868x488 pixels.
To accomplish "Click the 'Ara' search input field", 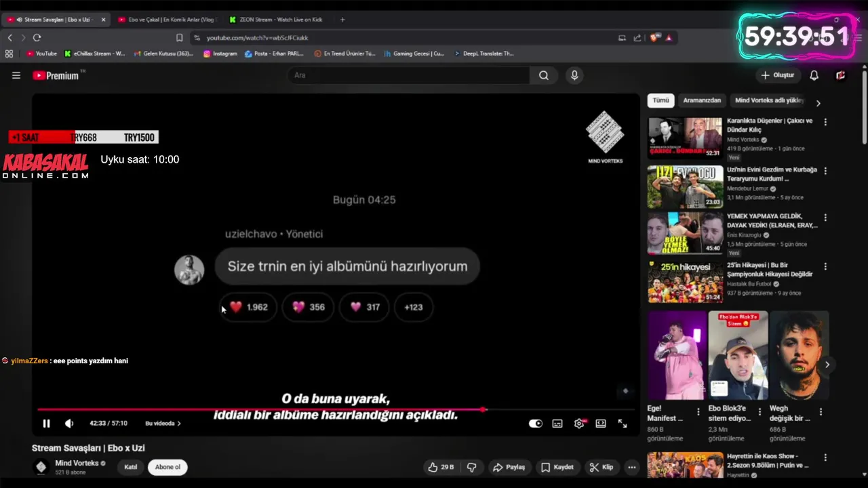I will tap(409, 75).
